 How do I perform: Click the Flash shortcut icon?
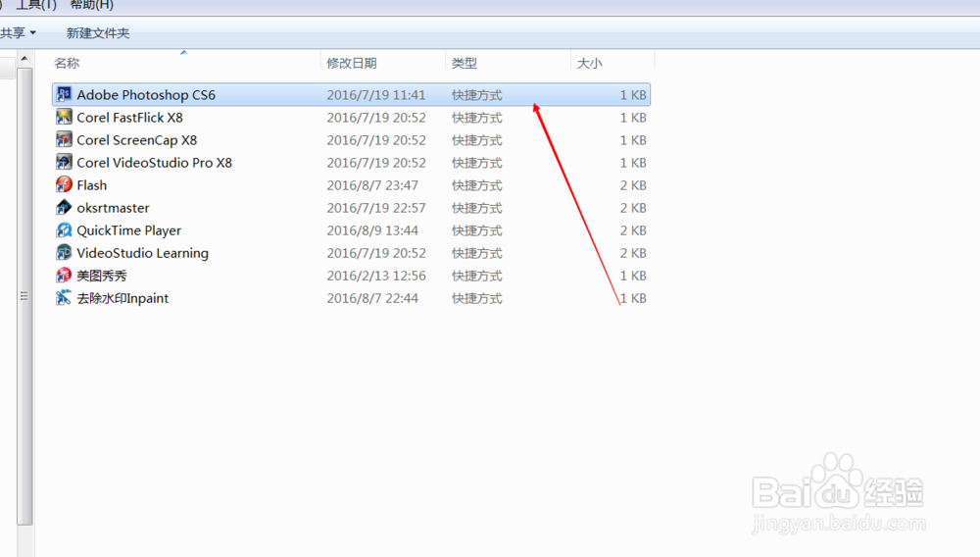(x=64, y=184)
